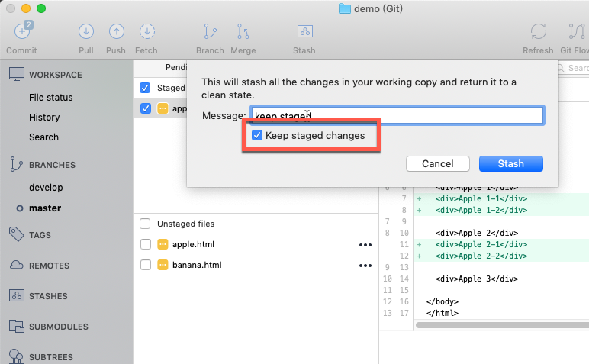Expand the SUBMODULES section label
This screenshot has height=364, width=589.
click(x=59, y=327)
